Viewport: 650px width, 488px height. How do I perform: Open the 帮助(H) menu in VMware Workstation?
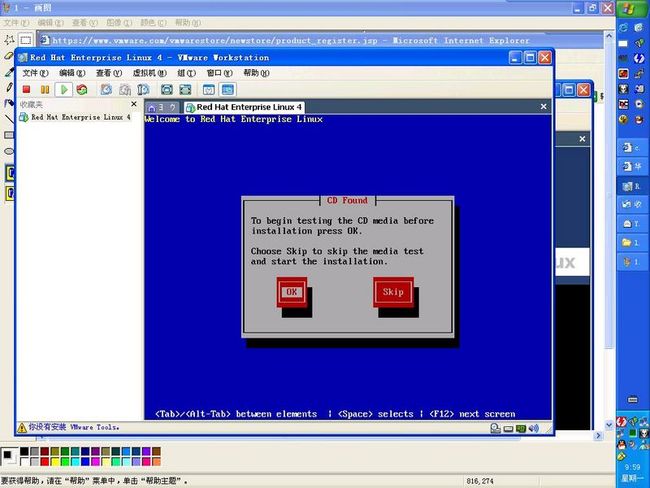point(256,73)
